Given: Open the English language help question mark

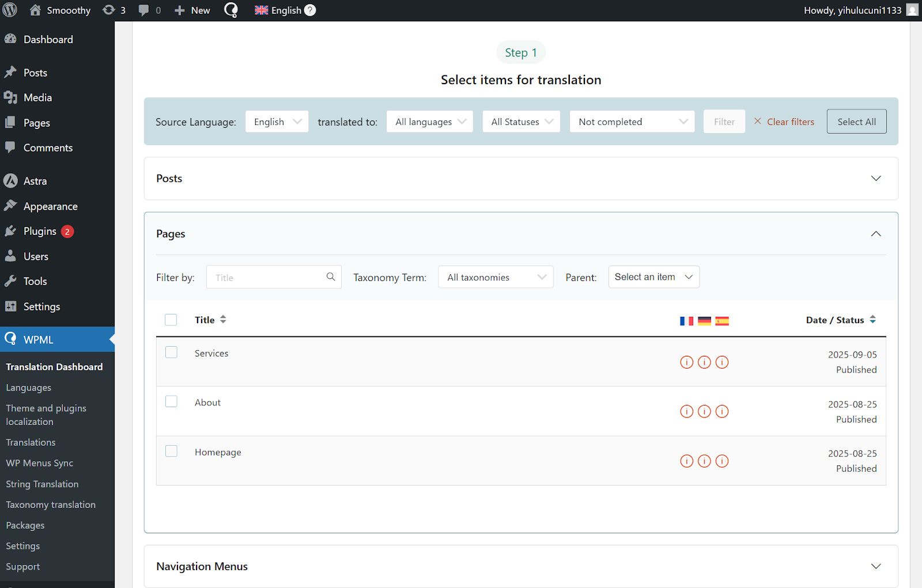Looking at the screenshot, I should coord(310,10).
